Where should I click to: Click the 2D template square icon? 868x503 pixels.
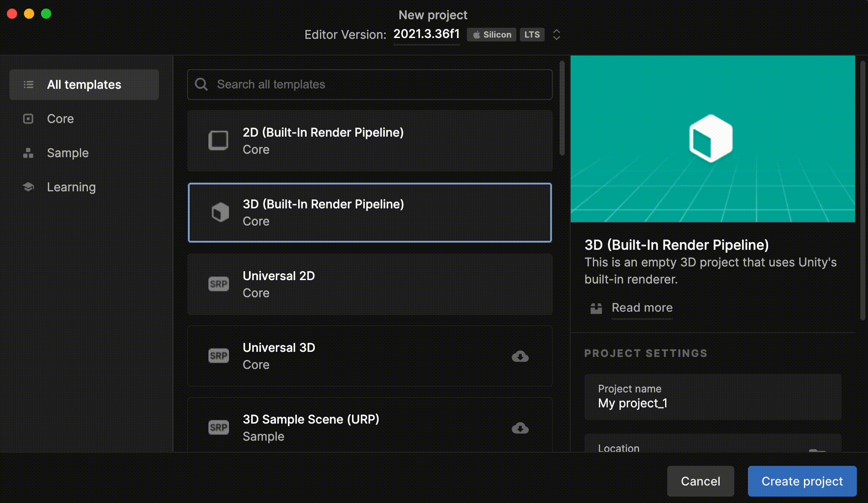coord(218,140)
